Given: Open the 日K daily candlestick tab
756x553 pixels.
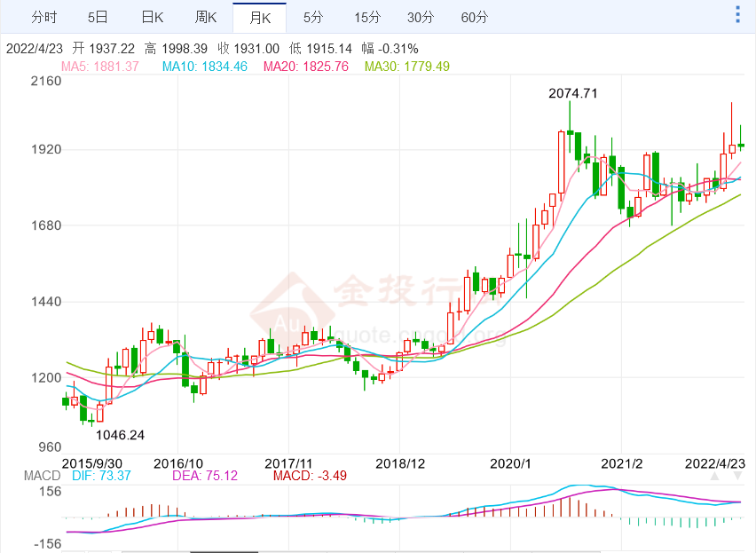Looking at the screenshot, I should [153, 17].
